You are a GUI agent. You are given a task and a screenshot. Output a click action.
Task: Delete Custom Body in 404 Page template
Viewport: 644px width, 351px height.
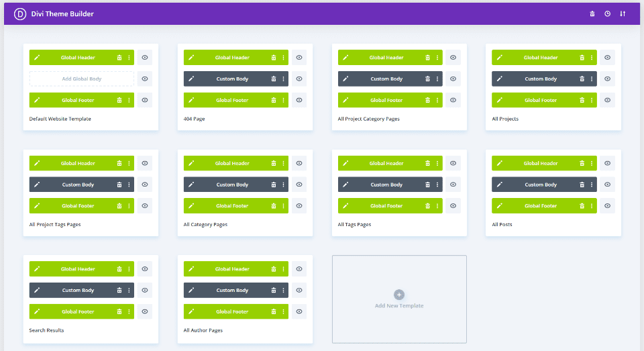274,79
